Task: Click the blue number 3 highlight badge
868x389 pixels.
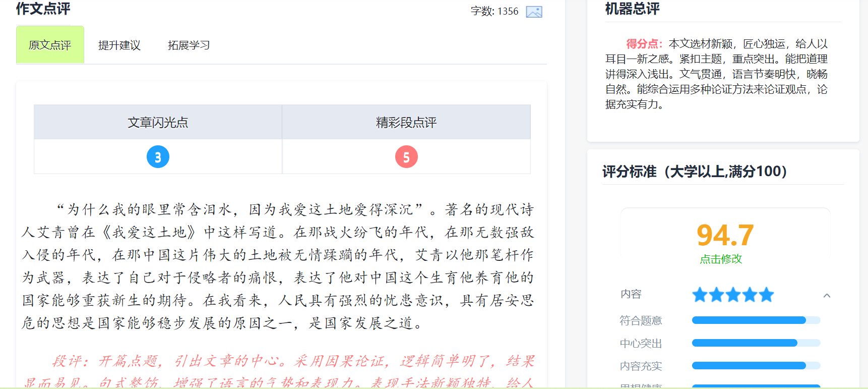Action: [158, 157]
